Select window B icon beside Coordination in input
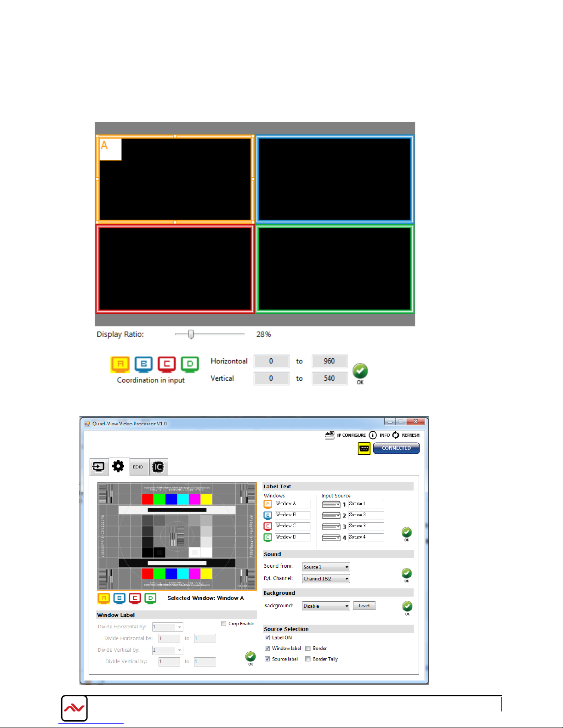Image resolution: width=563 pixels, height=728 pixels. (143, 364)
